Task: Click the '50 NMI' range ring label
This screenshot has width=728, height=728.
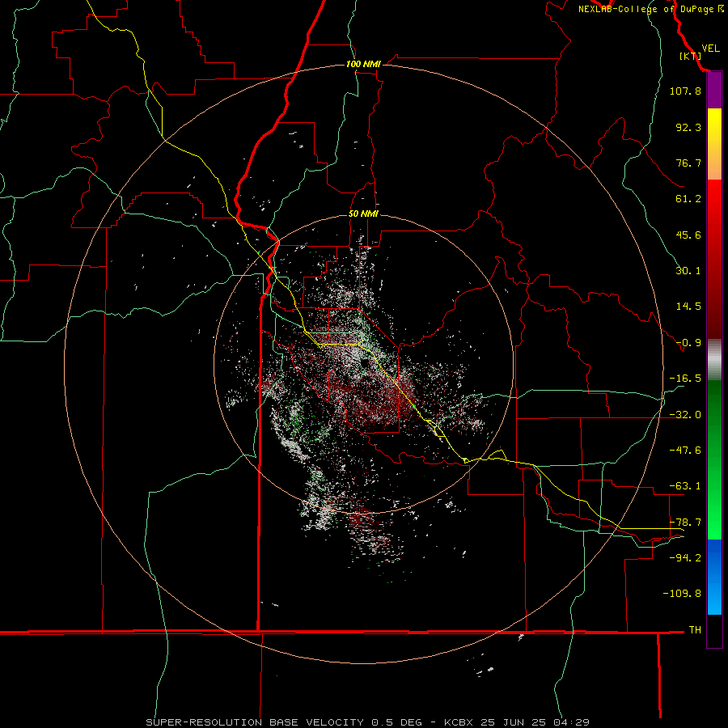Action: [x=363, y=214]
